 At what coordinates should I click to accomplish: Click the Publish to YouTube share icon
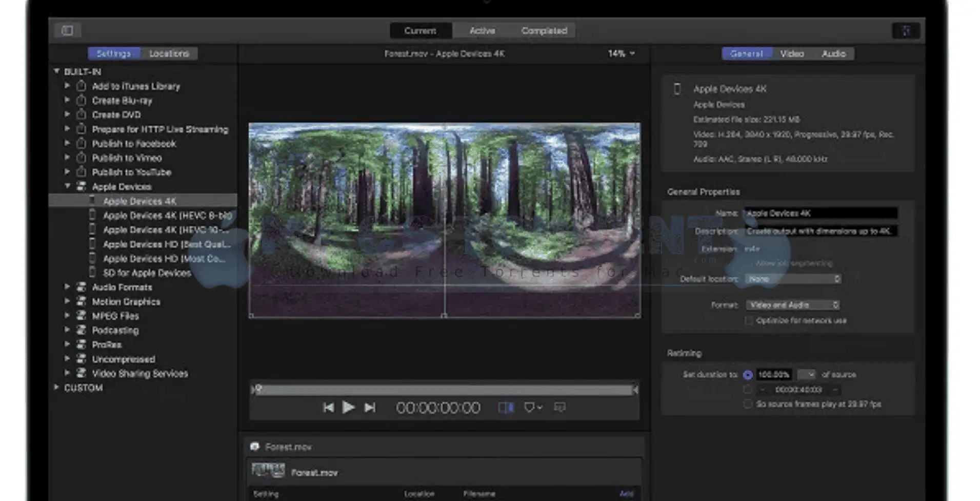[81, 172]
